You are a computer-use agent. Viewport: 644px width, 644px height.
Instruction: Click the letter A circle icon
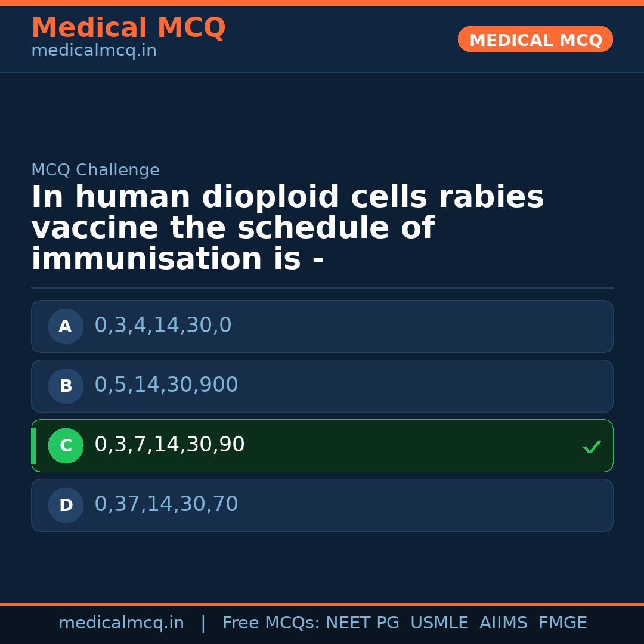pos(66,326)
